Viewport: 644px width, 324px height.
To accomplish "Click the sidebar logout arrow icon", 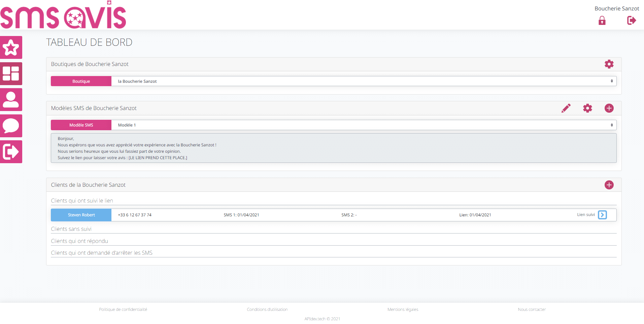I will coord(11,152).
